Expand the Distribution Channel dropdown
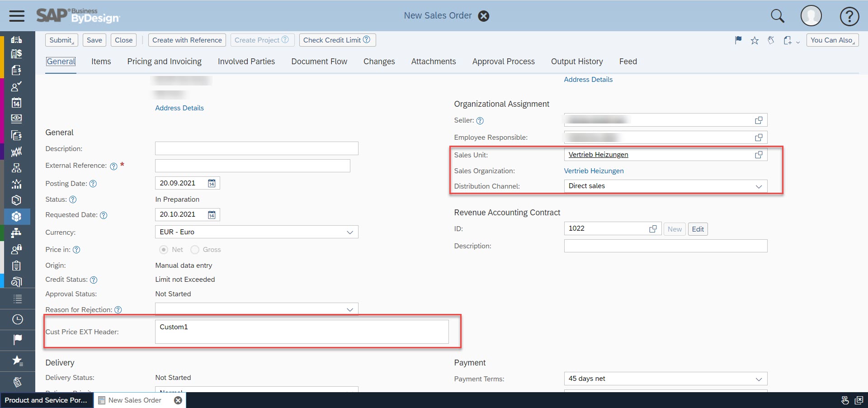This screenshot has width=868, height=408. click(x=759, y=186)
